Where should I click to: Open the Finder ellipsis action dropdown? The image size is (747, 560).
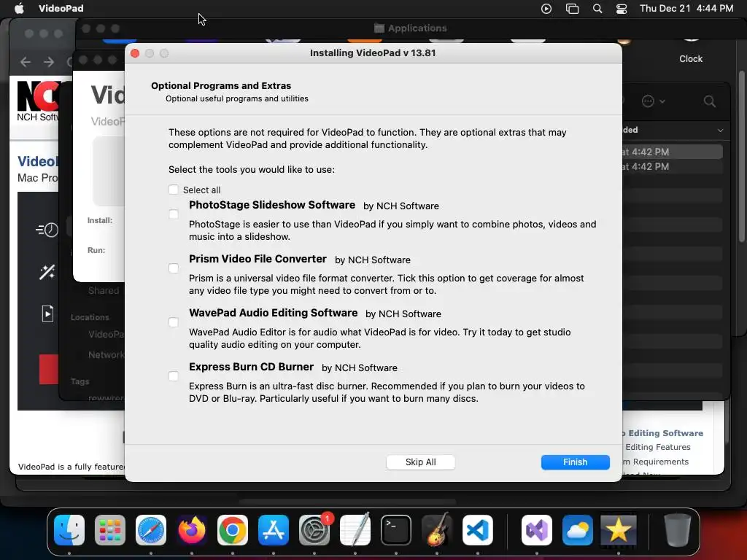(x=653, y=101)
